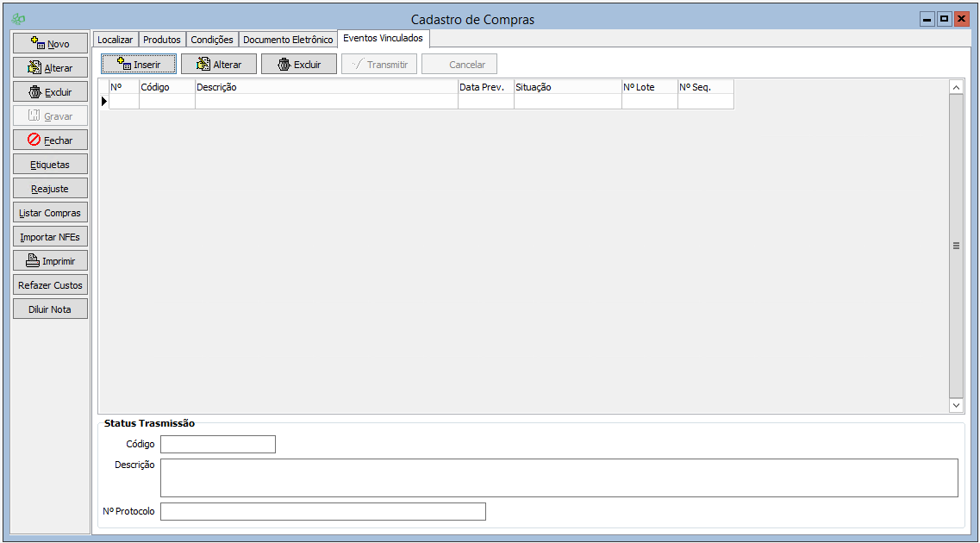This screenshot has height=543, width=980.
Task: Switch to the Localizar tab
Action: (x=115, y=40)
